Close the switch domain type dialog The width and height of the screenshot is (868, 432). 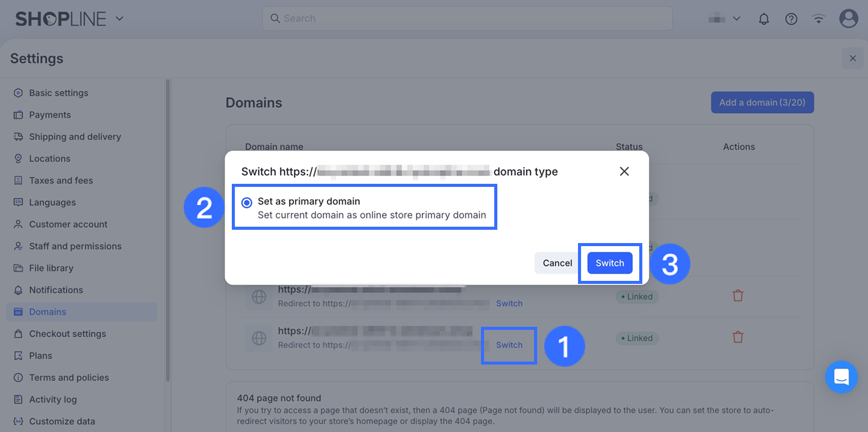(624, 172)
